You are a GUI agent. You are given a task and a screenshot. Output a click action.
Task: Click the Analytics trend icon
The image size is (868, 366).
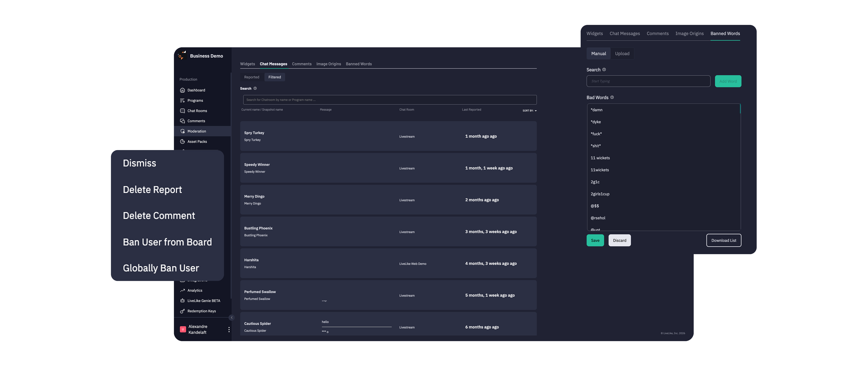coord(182,290)
